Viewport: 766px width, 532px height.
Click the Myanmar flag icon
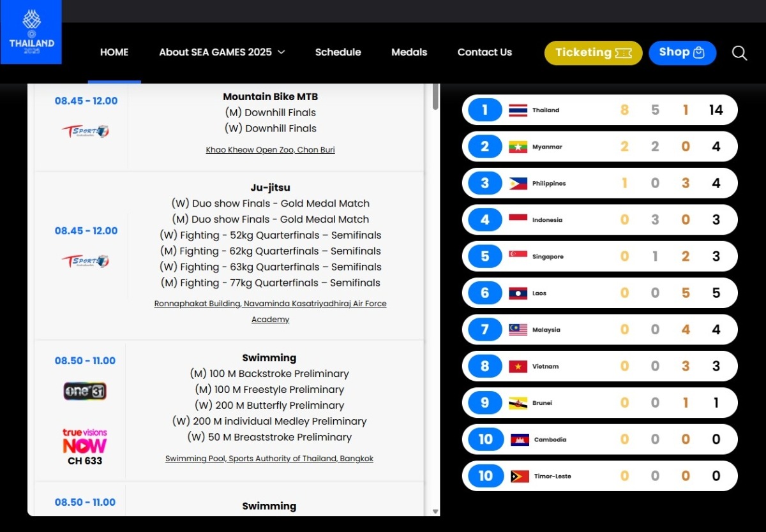(518, 147)
